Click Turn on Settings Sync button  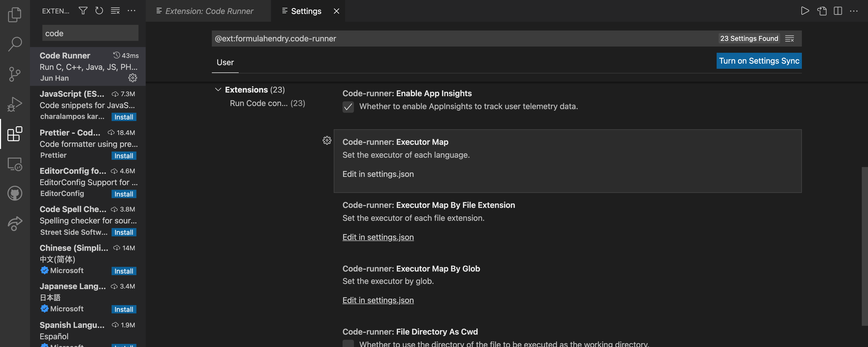tap(758, 61)
